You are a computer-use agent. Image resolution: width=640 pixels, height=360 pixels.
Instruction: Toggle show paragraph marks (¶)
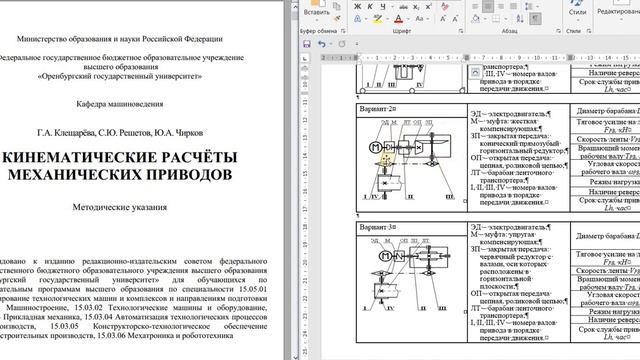pyautogui.click(x=536, y=19)
